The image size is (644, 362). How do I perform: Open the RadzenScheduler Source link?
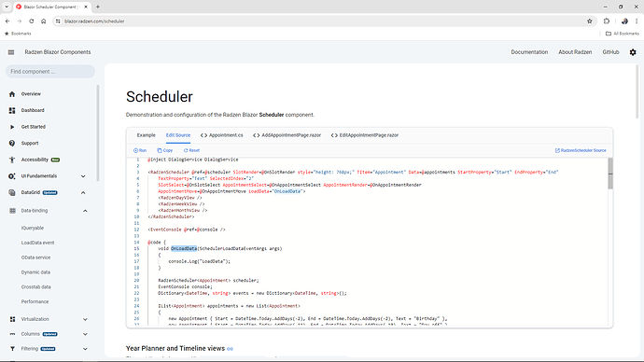click(581, 150)
